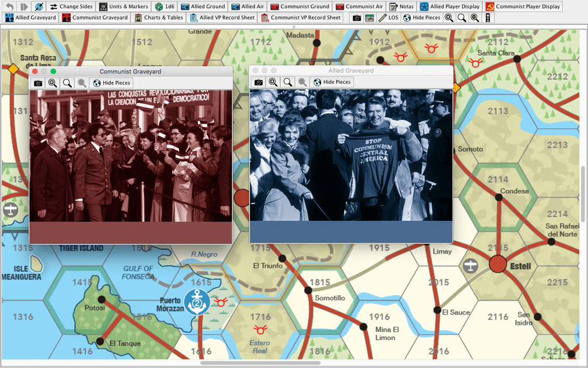Screen dimensions: 588x368
Task: Click the server connect icon in the toolbar
Action: [x=38, y=6]
